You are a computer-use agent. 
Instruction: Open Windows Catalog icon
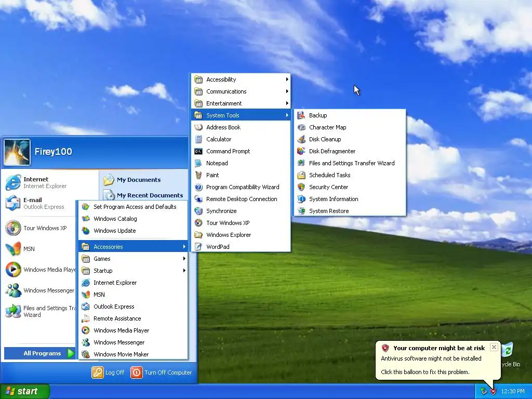point(86,219)
